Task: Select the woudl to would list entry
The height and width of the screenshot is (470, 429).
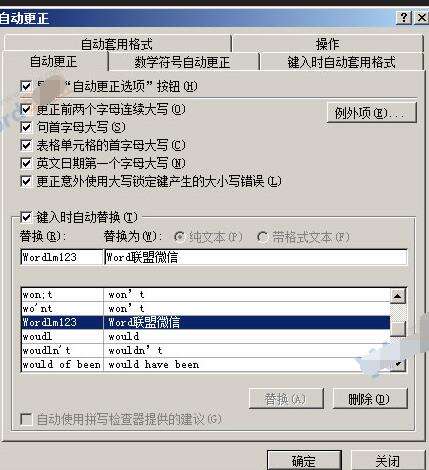Action: 205,336
